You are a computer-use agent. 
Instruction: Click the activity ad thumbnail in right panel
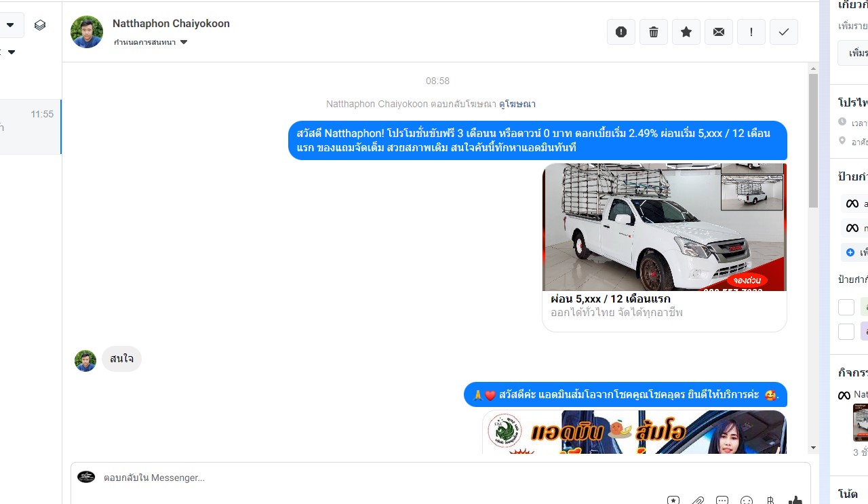pos(861,423)
